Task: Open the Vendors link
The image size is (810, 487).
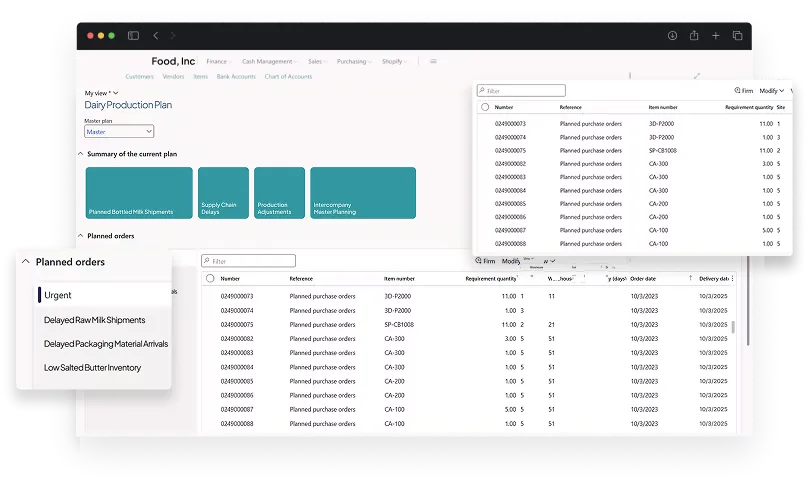Action: (x=173, y=77)
